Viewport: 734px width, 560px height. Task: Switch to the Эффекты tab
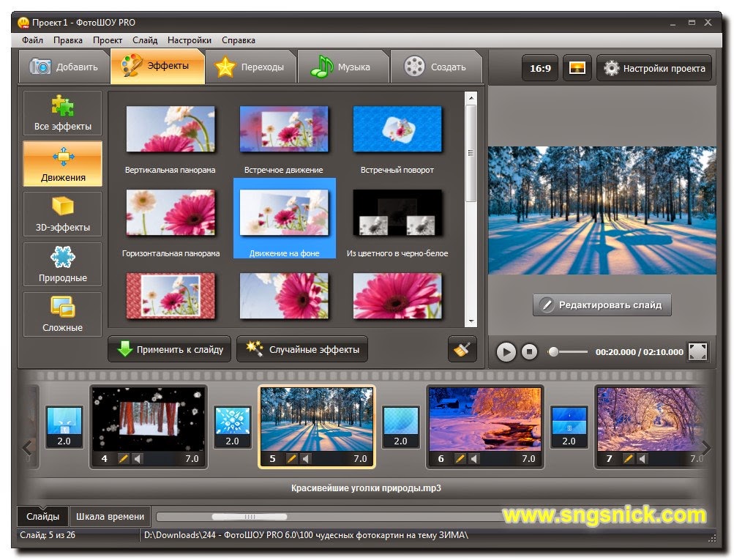pyautogui.click(x=158, y=66)
